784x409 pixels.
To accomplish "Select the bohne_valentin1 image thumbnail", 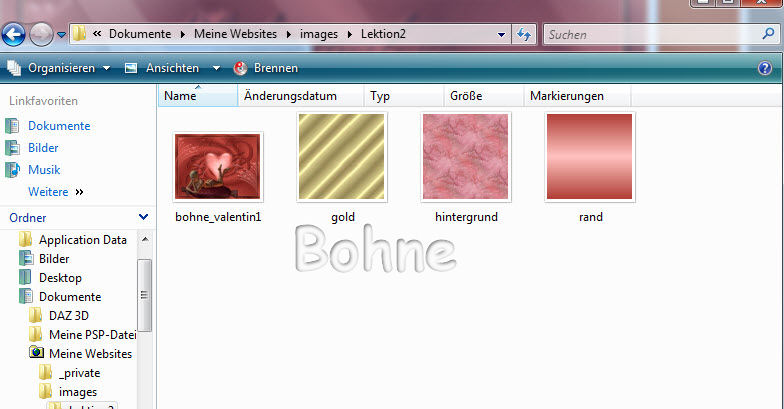I will click(x=217, y=167).
